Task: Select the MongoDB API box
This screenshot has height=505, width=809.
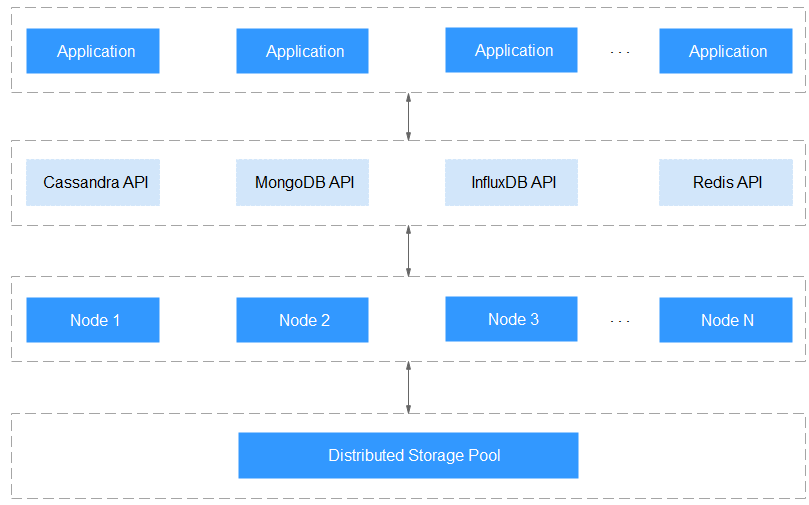Action: tap(302, 183)
